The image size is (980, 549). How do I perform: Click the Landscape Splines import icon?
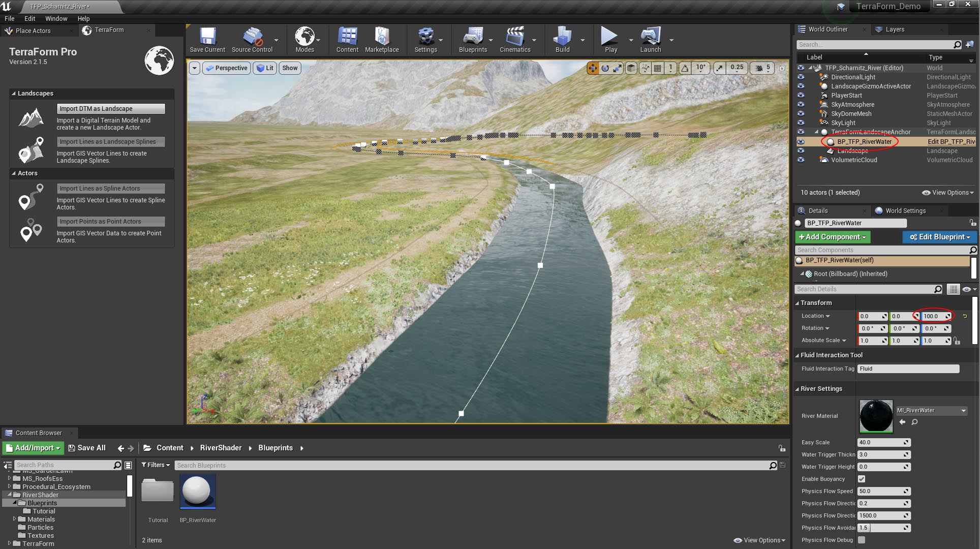click(x=31, y=150)
